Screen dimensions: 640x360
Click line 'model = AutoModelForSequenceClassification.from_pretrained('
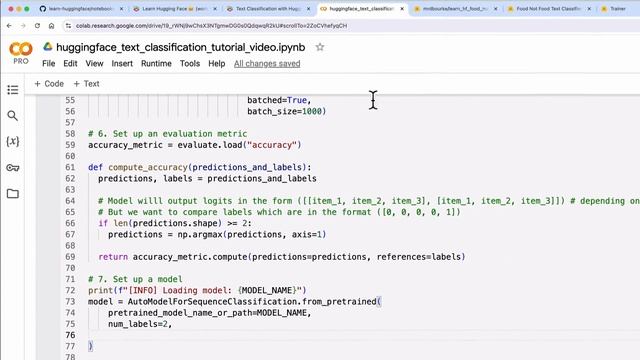point(234,302)
